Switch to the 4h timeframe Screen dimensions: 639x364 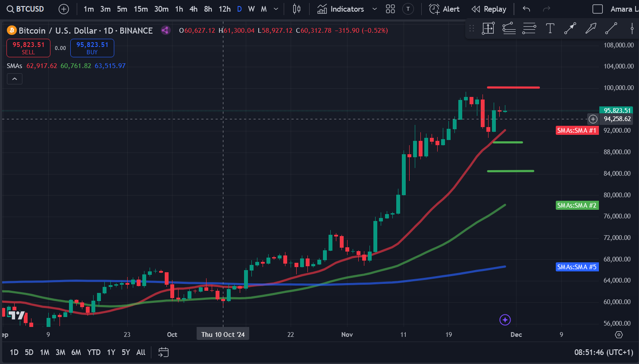194,9
